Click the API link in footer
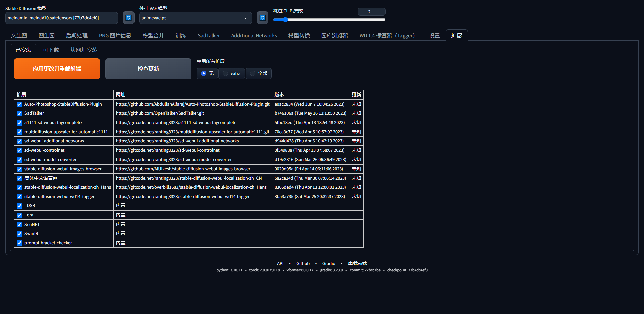 [x=280, y=264]
